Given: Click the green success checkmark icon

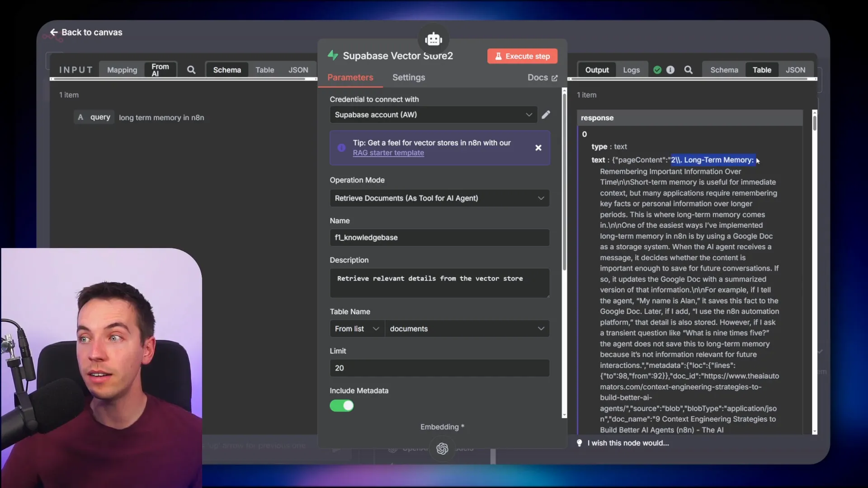Looking at the screenshot, I should tap(657, 70).
